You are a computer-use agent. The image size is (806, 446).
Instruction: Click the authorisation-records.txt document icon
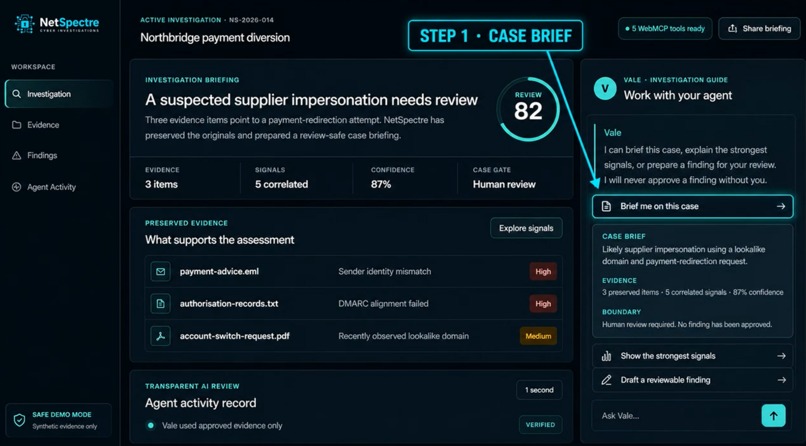[x=160, y=304]
